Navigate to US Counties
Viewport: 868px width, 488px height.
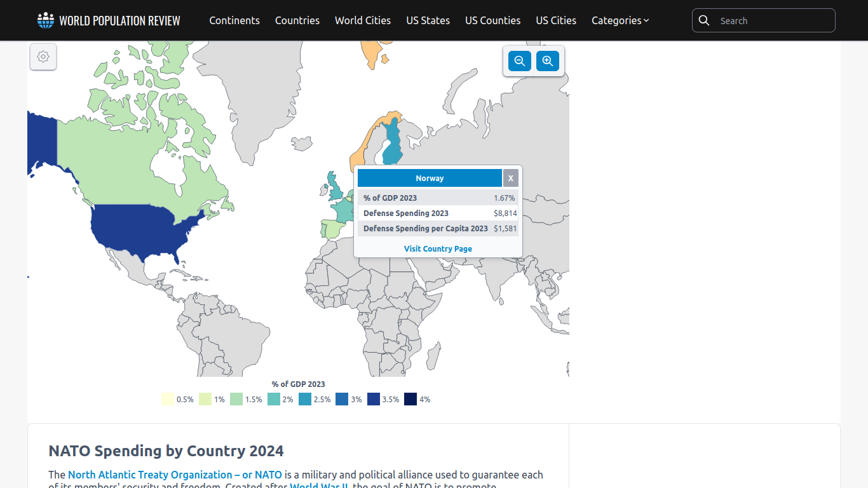tap(493, 20)
